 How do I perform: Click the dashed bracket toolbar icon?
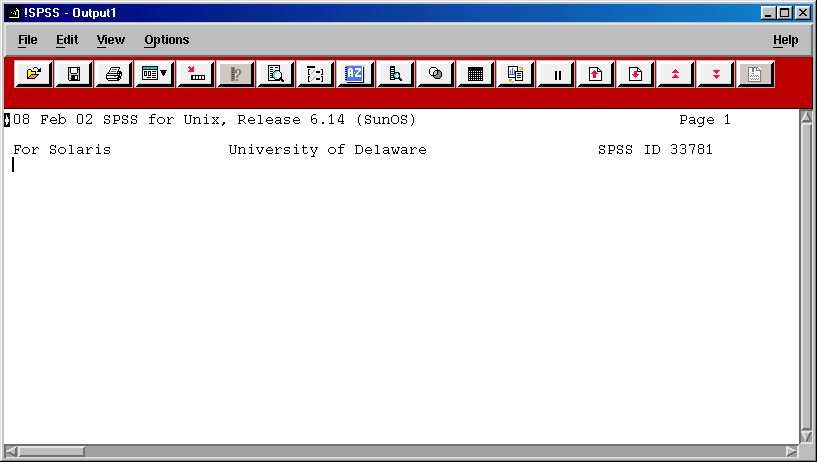pos(315,74)
